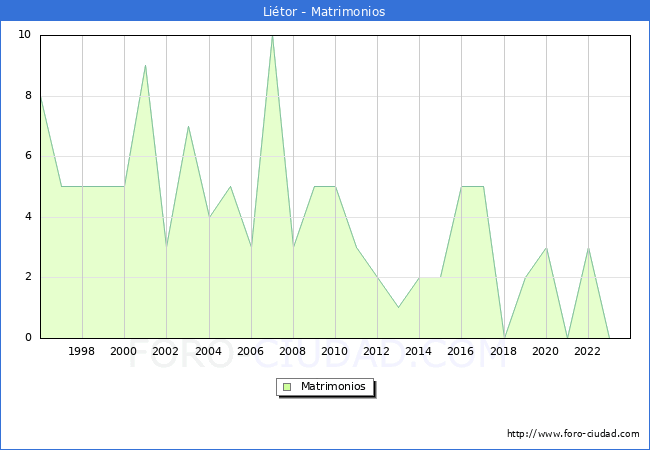
Task: Click the y-axis value 8
Action: point(28,95)
